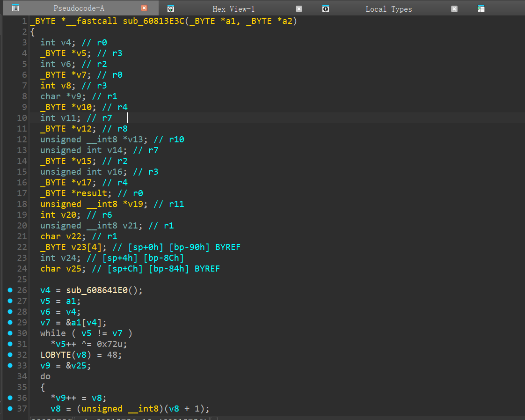Click variable v16 in its declaration

[115, 172]
